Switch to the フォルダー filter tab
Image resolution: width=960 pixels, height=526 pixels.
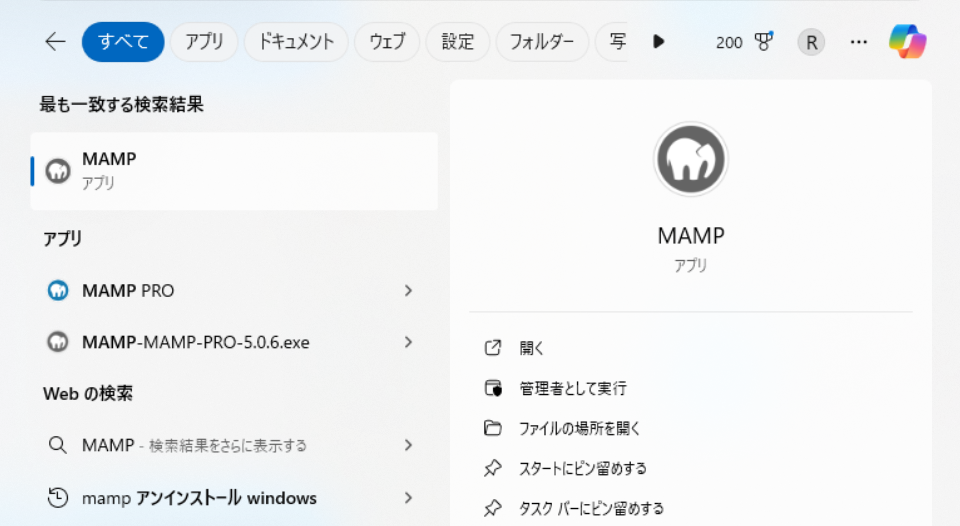pyautogui.click(x=542, y=42)
